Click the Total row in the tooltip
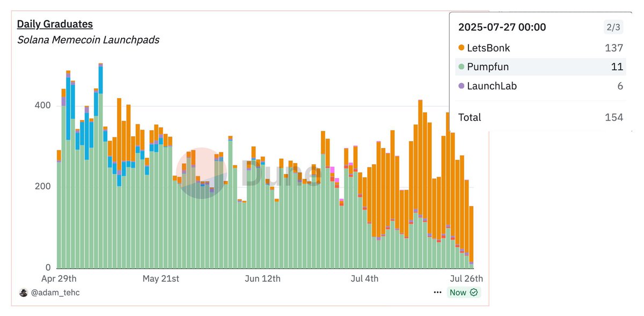644x316 pixels. click(x=540, y=117)
